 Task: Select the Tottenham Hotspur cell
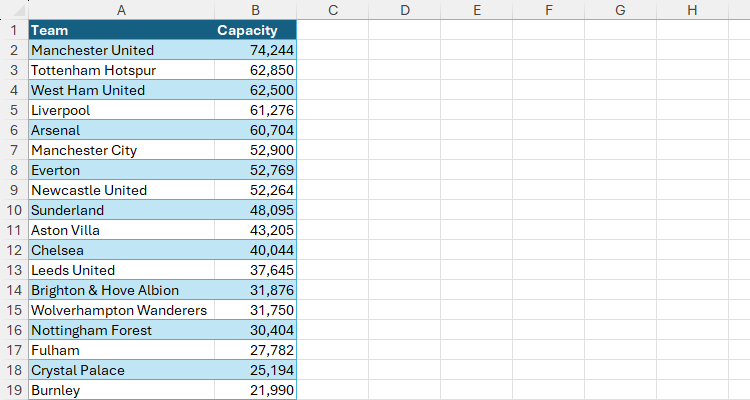point(121,70)
